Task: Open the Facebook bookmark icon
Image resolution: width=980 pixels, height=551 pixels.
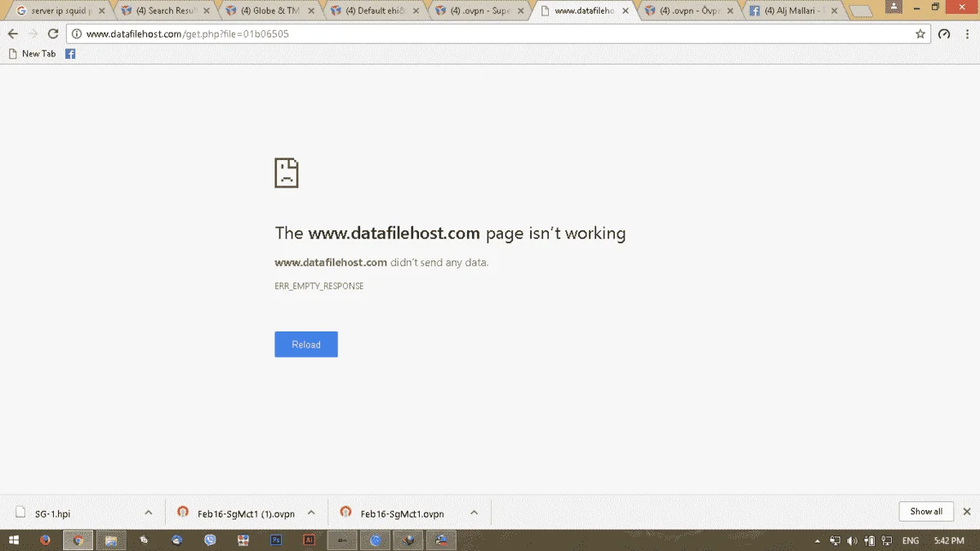Action: pos(70,54)
